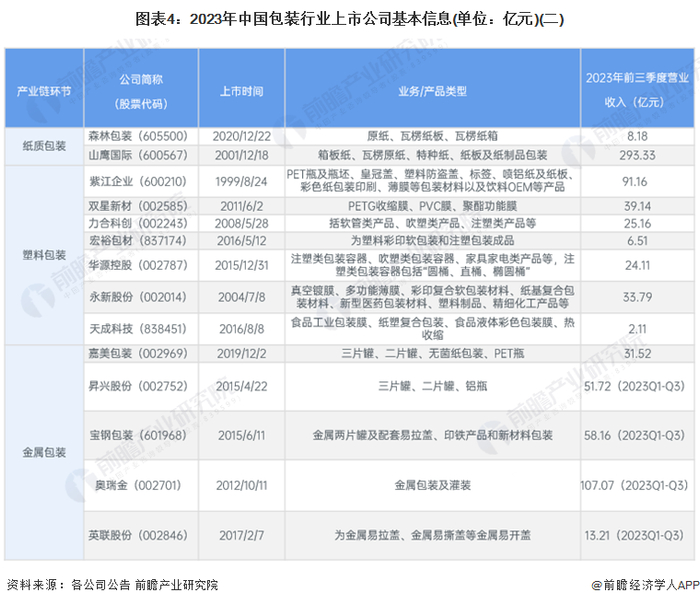Select product text 原纸、瓦楞纸板、瓦楞纸箱
Image resolution: width=700 pixels, height=604 pixels.
coord(432,136)
